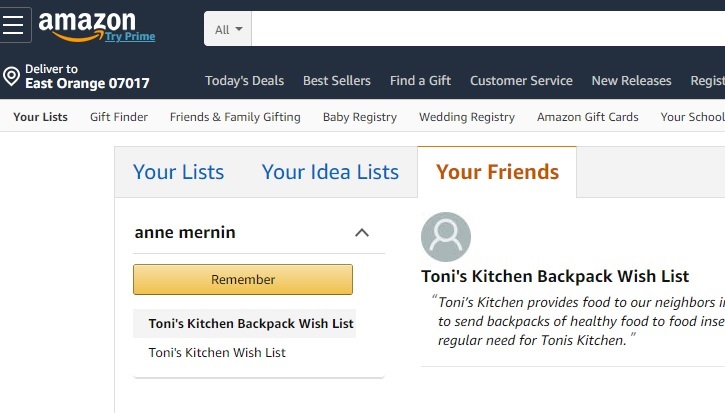Click the Remember button
Viewport: 725px width, 413px height.
[243, 279]
